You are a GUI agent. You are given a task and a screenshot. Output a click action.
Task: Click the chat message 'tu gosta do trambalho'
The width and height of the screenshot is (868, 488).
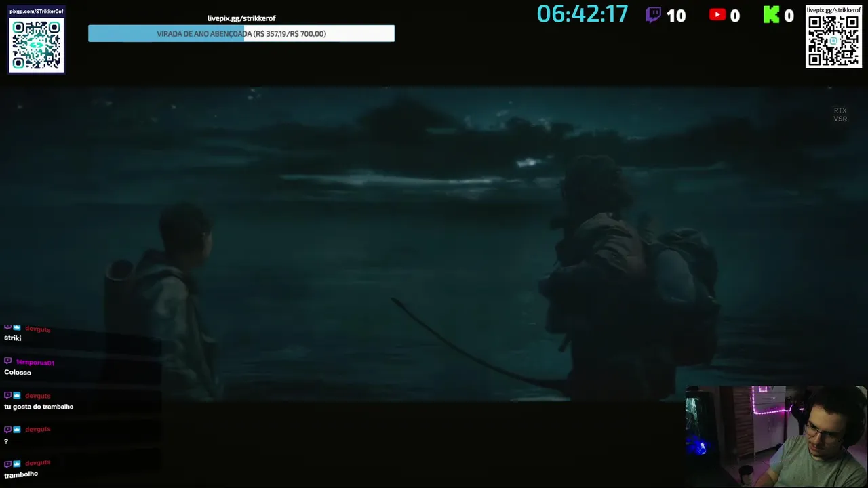click(39, 407)
